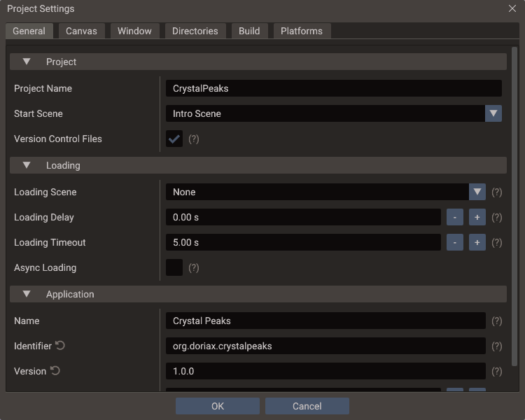Show help for Loading Scene option
525x420 pixels.
tap(496, 192)
